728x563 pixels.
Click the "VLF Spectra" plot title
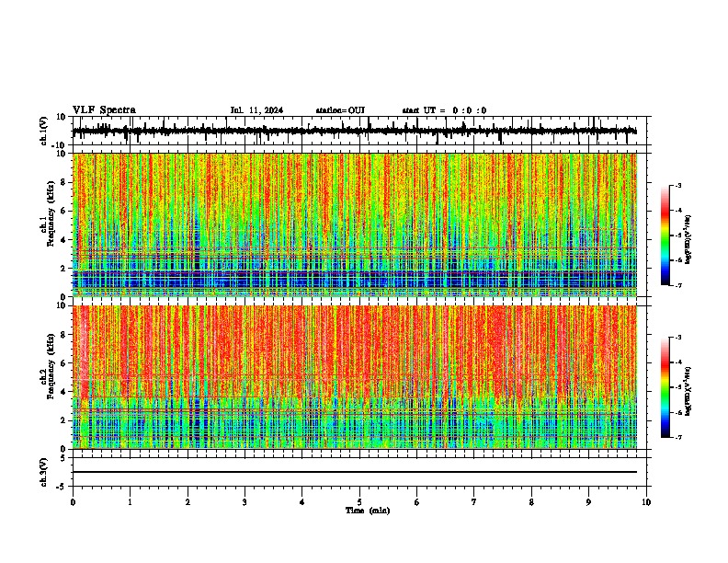pos(104,110)
